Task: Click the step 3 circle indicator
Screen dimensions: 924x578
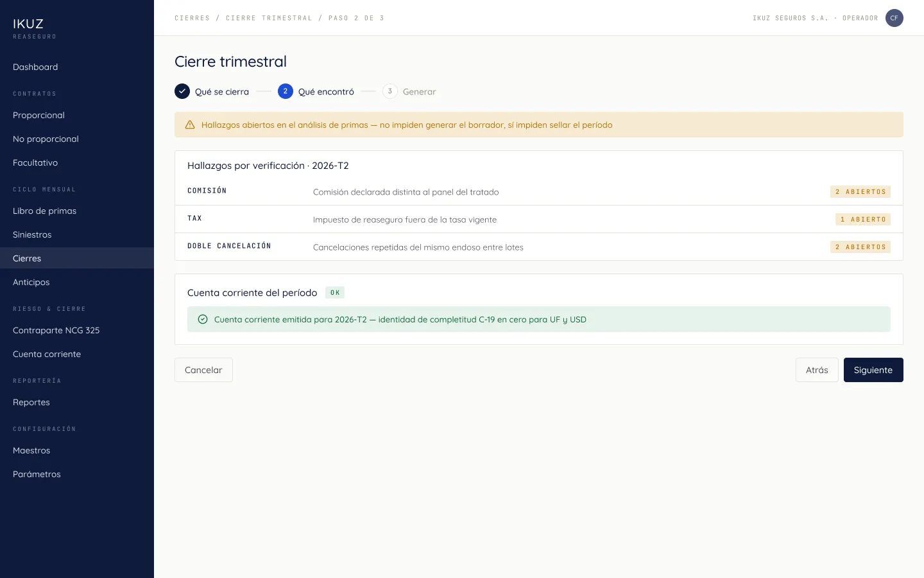Action: pyautogui.click(x=390, y=91)
